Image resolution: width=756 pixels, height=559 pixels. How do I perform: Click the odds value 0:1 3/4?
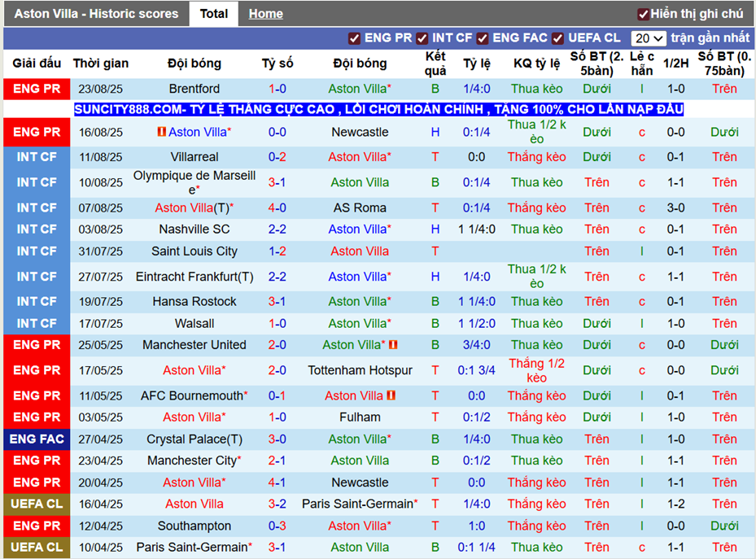click(476, 370)
